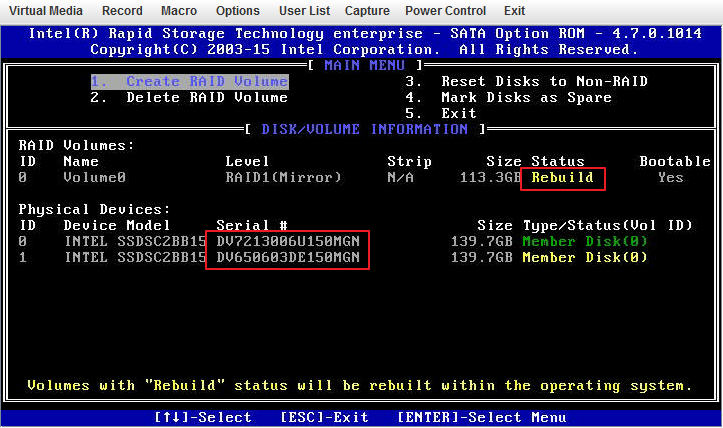Open the User List menu
The image size is (723, 428).
pos(304,11)
